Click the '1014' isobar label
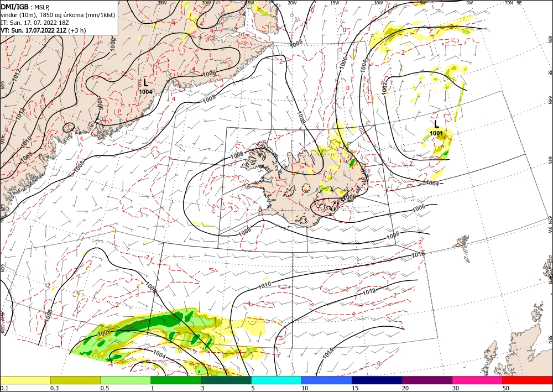Viewport: 553px width, 392px height. click(328, 354)
